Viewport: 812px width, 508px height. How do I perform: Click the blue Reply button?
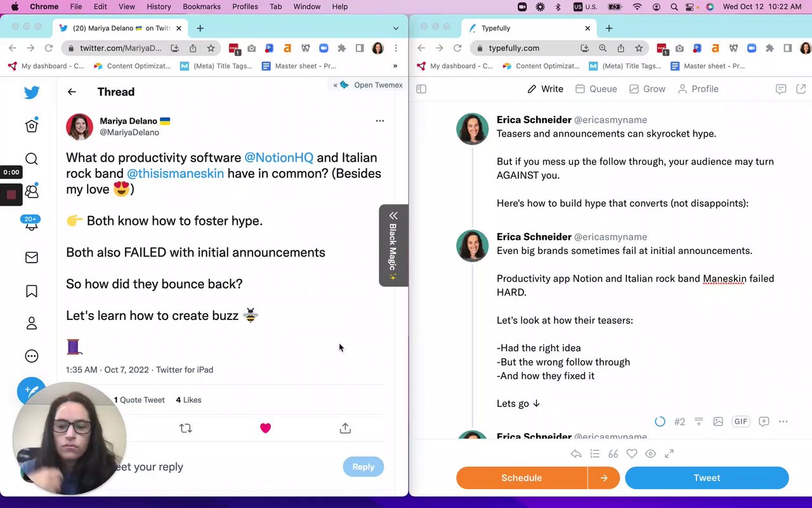coord(363,467)
